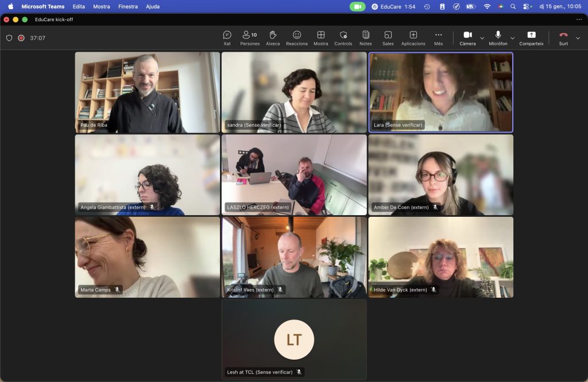This screenshot has height=382, width=588.
Task: Open Sales breakout rooms
Action: [x=388, y=38]
